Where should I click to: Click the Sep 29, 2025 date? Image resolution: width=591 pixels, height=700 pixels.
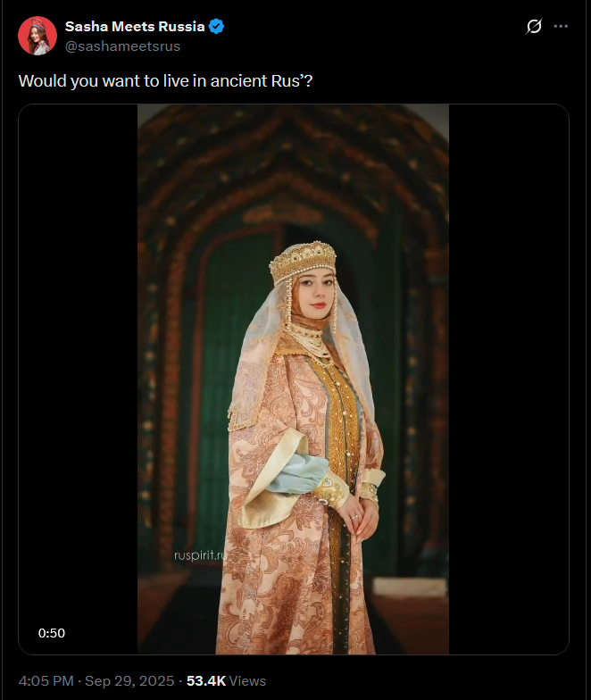point(129,680)
